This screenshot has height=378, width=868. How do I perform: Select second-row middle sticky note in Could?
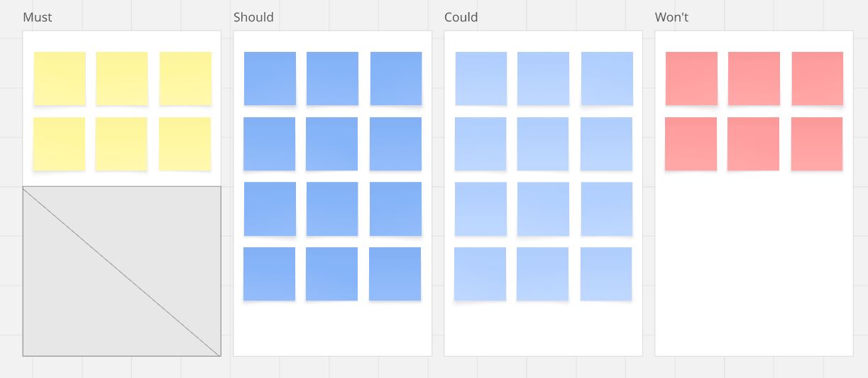point(543,144)
